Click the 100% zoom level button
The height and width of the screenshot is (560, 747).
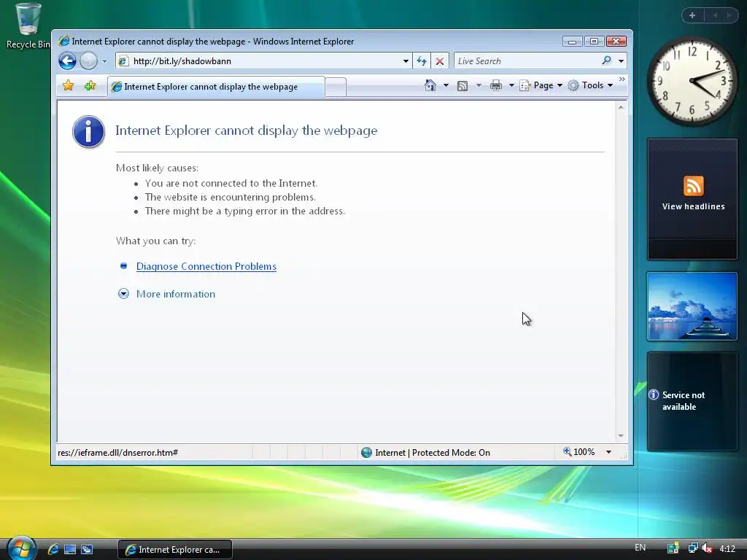pyautogui.click(x=578, y=452)
